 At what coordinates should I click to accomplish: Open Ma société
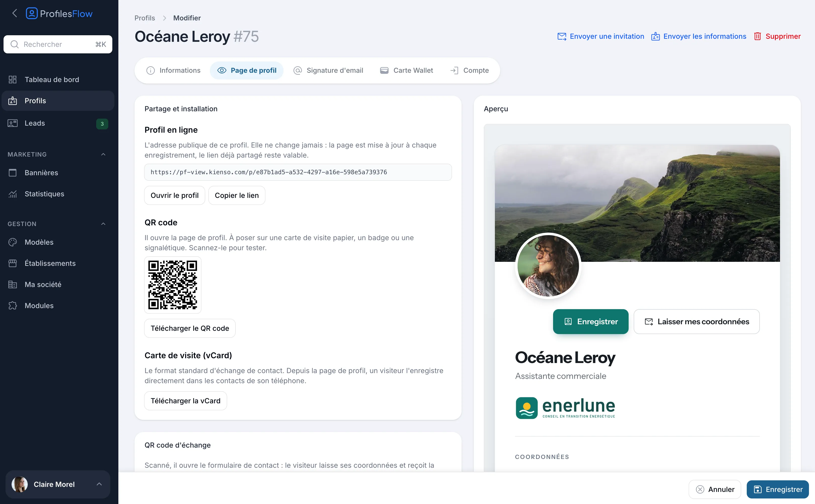(58, 285)
